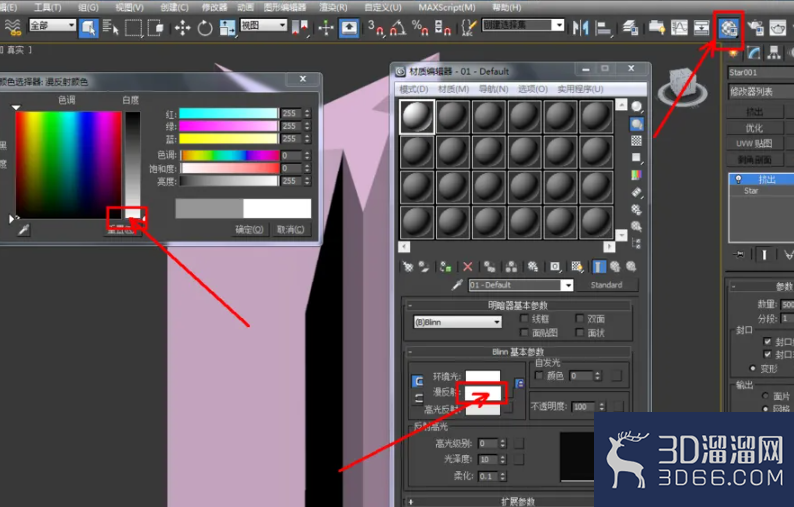This screenshot has height=507, width=794.
Task: Select the 面片 output radio button
Action: pos(765,396)
